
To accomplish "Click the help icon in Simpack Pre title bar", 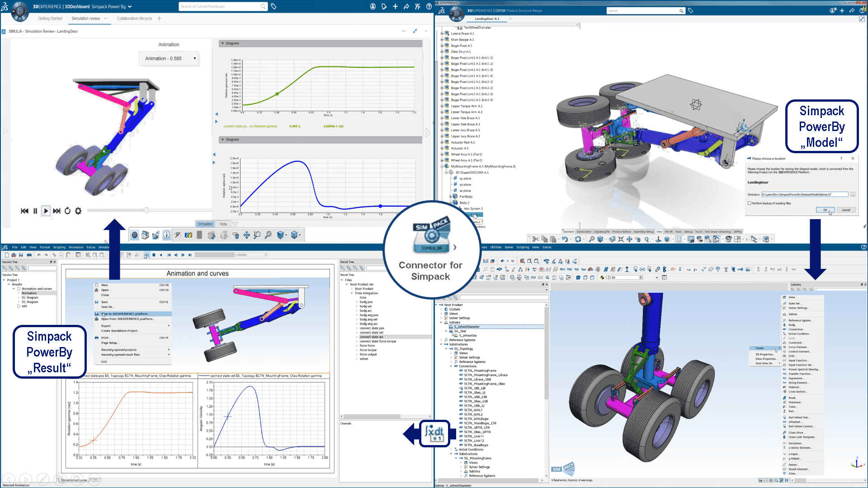I will 864,247.
